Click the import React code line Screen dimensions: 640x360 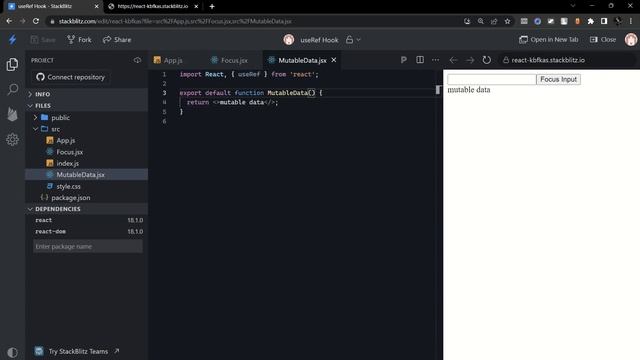[249, 74]
